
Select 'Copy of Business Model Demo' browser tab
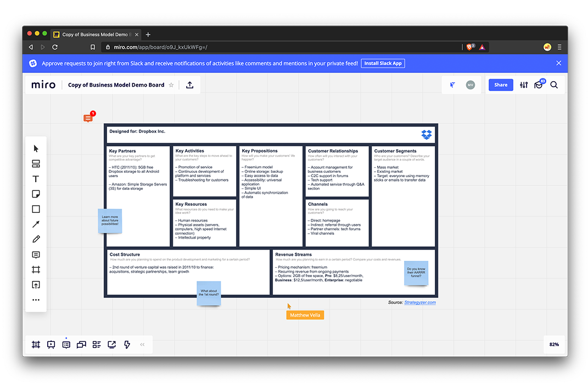pyautogui.click(x=96, y=35)
